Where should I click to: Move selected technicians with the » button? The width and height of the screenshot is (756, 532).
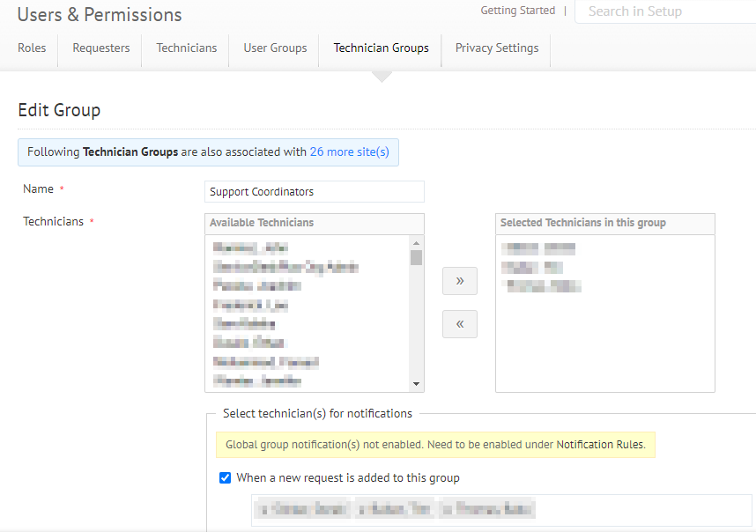459,281
